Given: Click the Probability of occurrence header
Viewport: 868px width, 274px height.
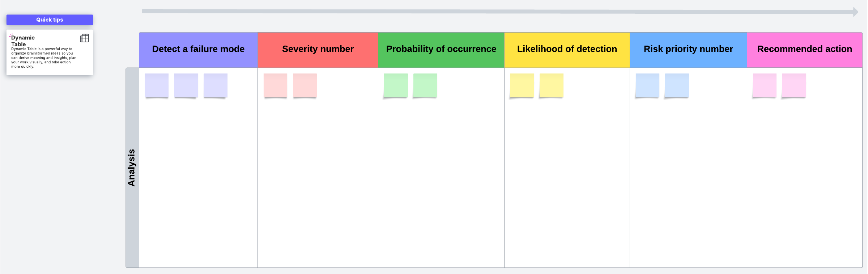Looking at the screenshot, I should (441, 49).
